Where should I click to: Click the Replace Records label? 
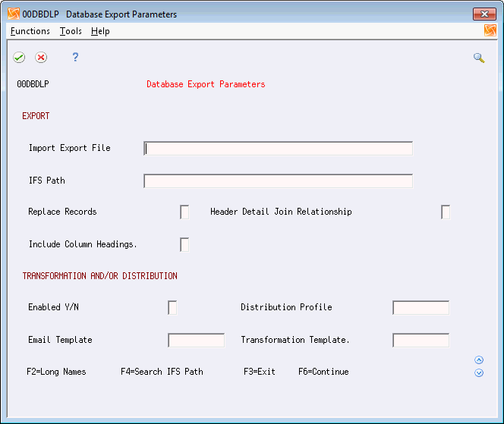coord(62,212)
